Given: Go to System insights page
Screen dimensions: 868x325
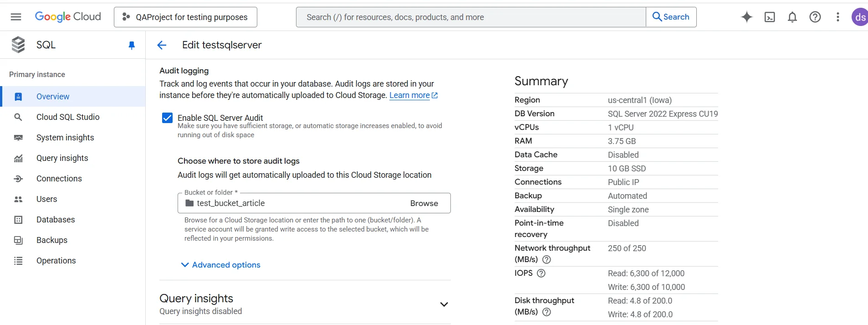Looking at the screenshot, I should [x=73, y=138].
